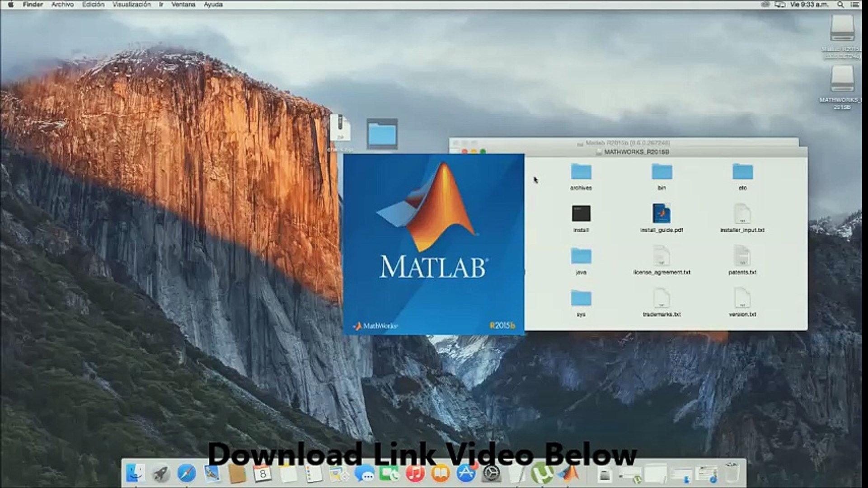Image resolution: width=868 pixels, height=488 pixels.
Task: Open the etc folder
Action: [x=742, y=172]
